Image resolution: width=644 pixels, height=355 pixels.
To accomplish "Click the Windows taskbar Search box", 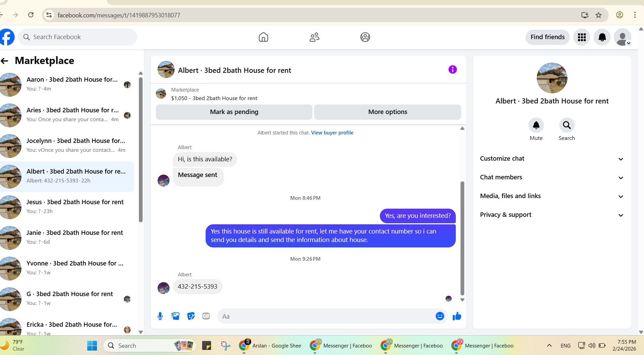I will [149, 345].
